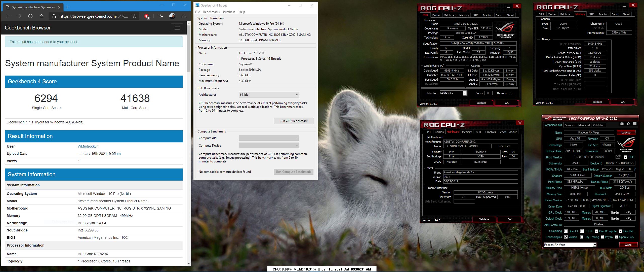Open the Architecture 64-bit dropdown
644x272 pixels.
269,95
